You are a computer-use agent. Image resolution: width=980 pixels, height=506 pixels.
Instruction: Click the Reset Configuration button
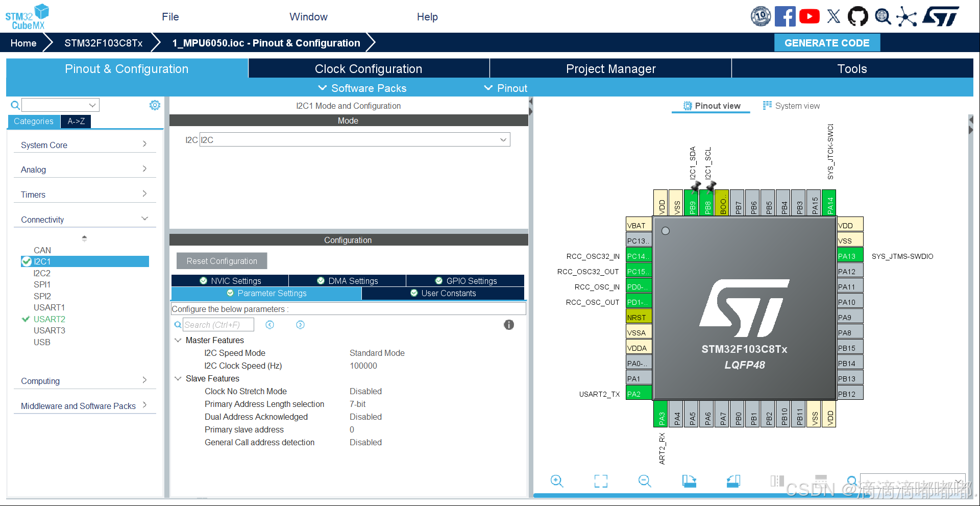pyautogui.click(x=222, y=261)
